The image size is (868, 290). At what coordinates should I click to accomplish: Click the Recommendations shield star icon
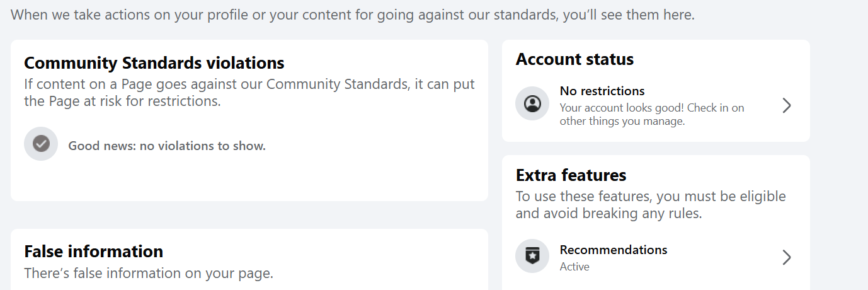tap(532, 257)
